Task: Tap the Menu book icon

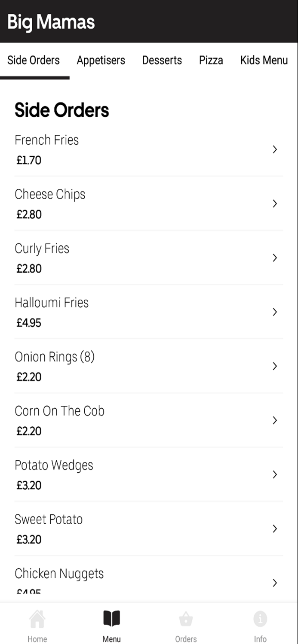Action: pos(111,619)
